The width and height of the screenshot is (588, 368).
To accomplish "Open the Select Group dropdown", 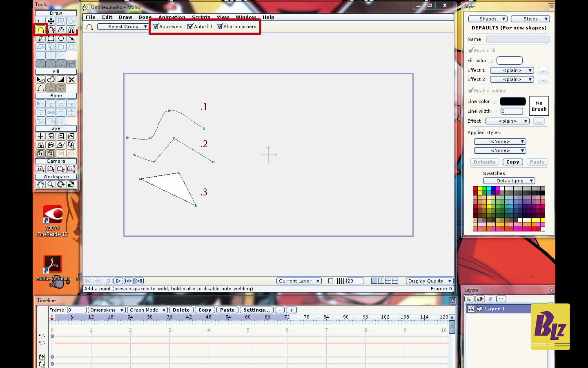I will pos(123,27).
